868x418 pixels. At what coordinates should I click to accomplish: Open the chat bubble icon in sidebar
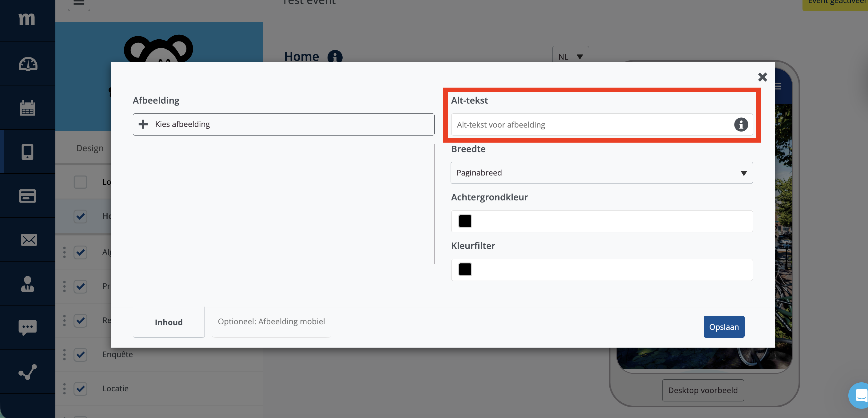pos(28,327)
